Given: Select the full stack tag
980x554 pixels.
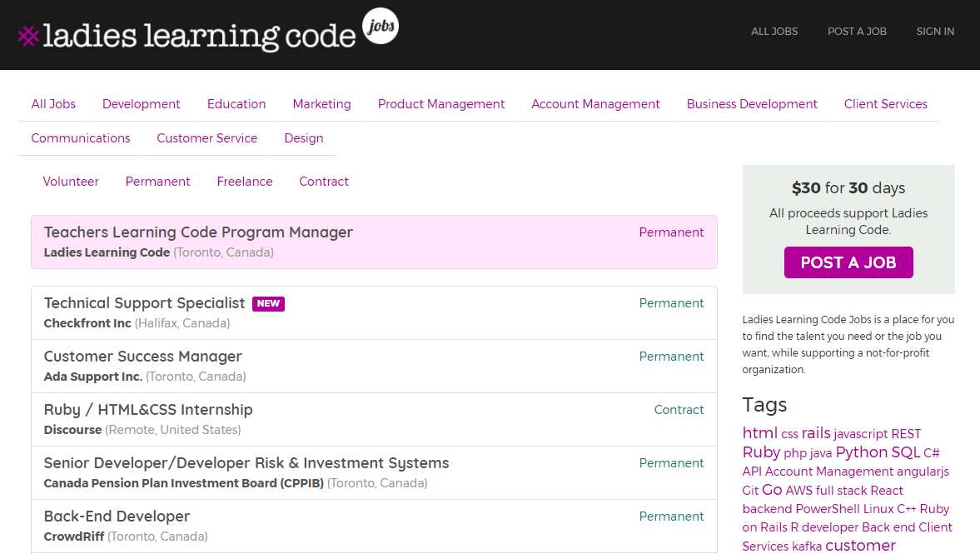Looking at the screenshot, I should [842, 491].
